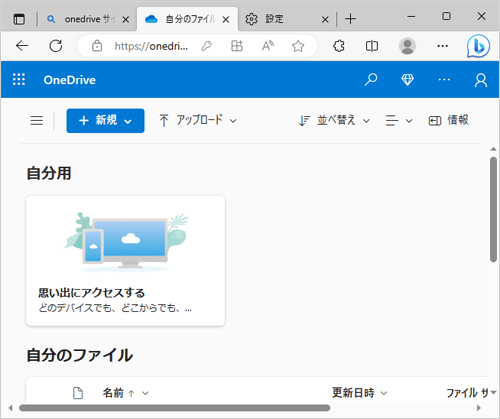This screenshot has width=500, height=419.
Task: Open premium diamond icon
Action: point(407,80)
